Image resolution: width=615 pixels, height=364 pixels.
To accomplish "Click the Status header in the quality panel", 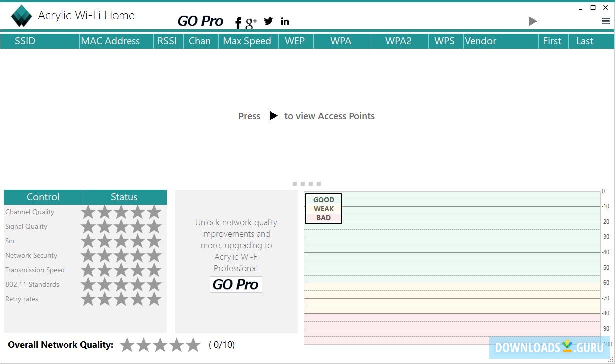I will pyautogui.click(x=124, y=197).
